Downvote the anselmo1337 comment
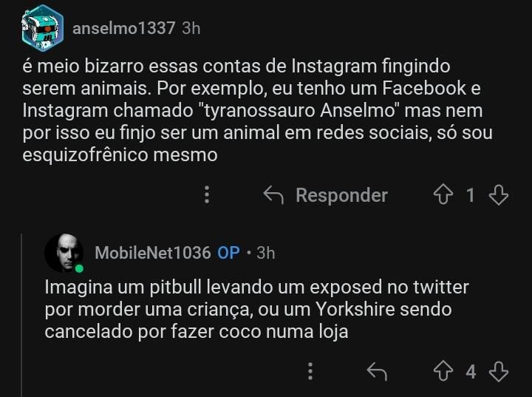Image resolution: width=532 pixels, height=397 pixels. click(499, 195)
